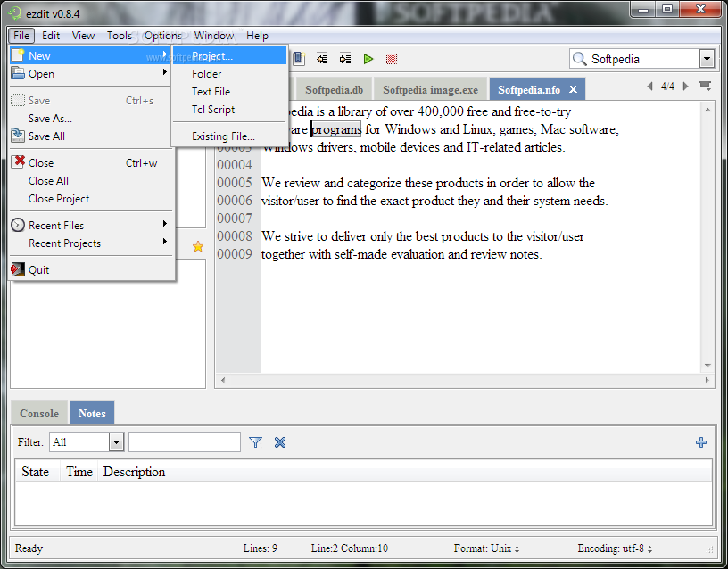The width and height of the screenshot is (728, 569).
Task: Click the horizontal scrollbar right arrow
Action: tap(707, 380)
